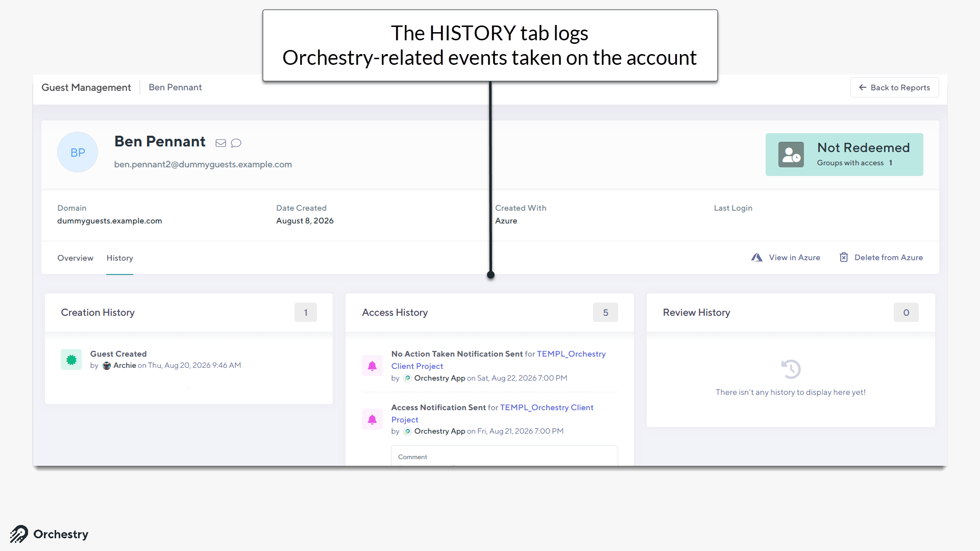The height and width of the screenshot is (551, 980).
Task: Click the Archie user name in Creation History
Action: (125, 365)
